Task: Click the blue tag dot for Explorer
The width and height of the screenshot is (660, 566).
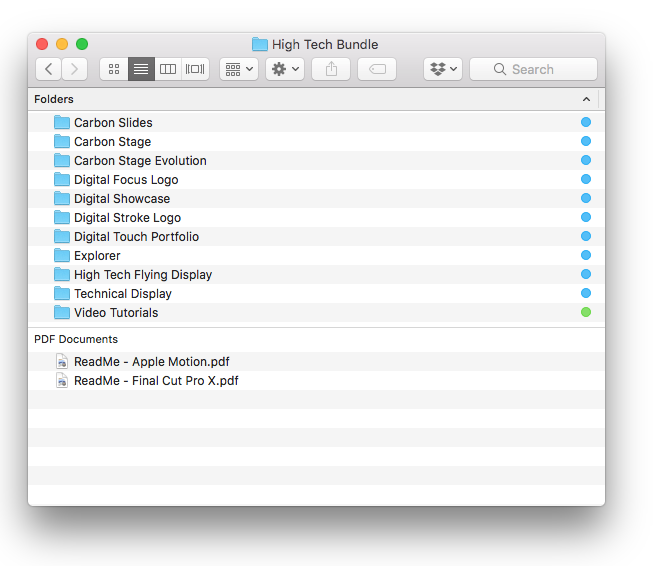Action: point(586,255)
